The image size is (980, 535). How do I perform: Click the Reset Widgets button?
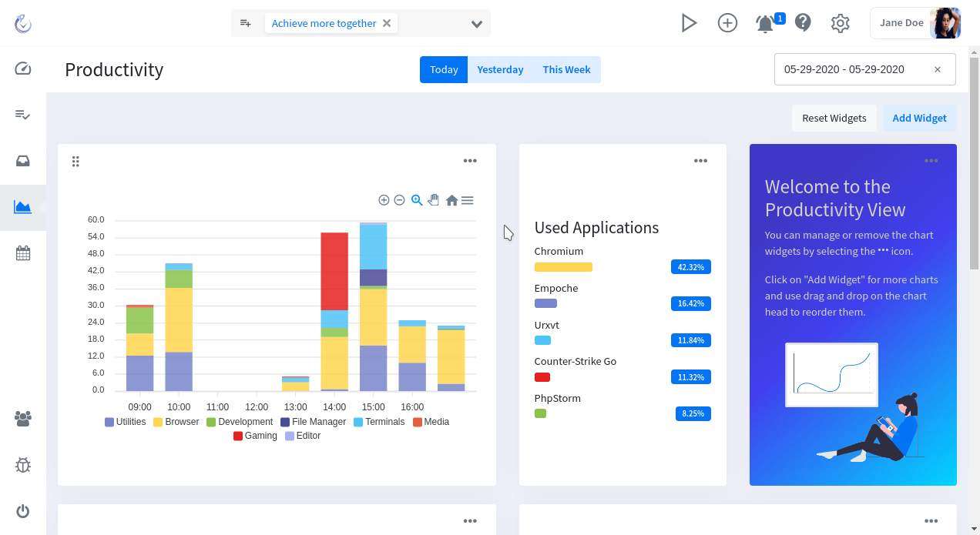click(834, 118)
